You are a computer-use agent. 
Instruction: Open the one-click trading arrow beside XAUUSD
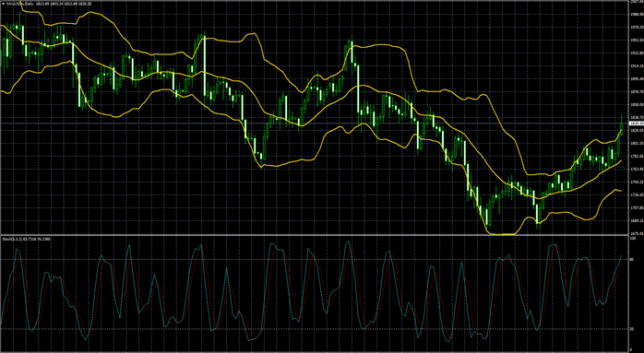[3, 4]
